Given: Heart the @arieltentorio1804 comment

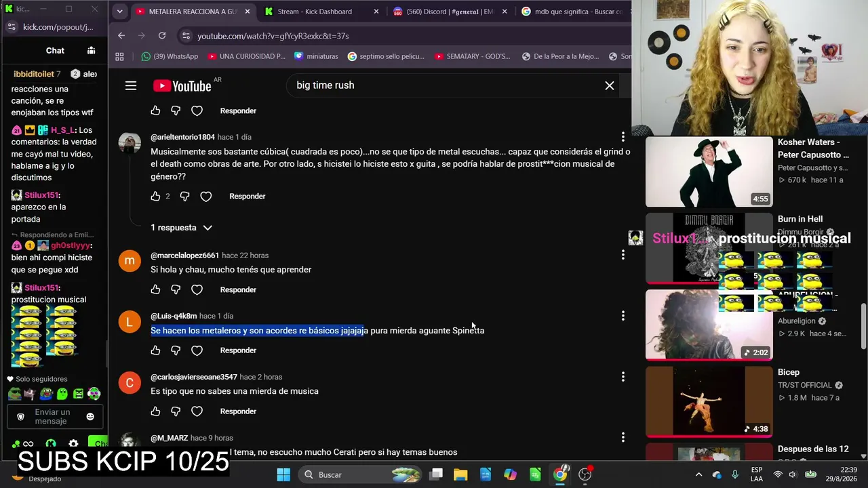Looking at the screenshot, I should point(206,196).
